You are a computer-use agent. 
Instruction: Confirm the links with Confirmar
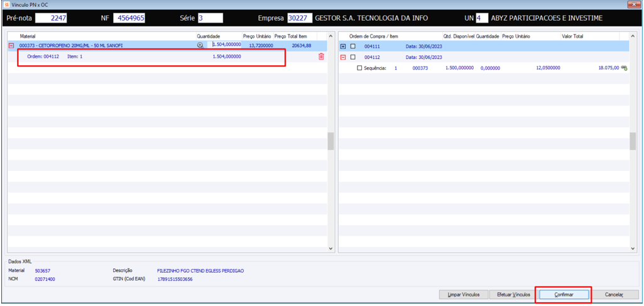coord(564,295)
